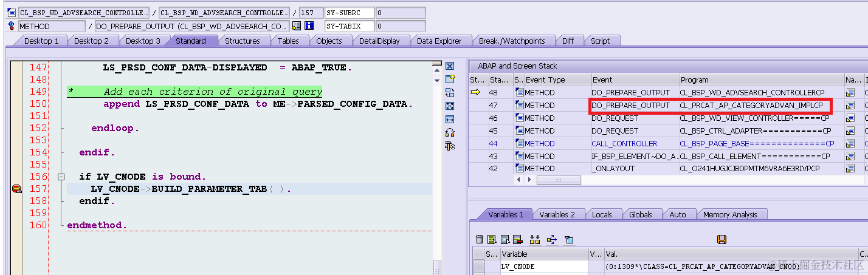Click the blue info 'i' icon

(x=309, y=26)
